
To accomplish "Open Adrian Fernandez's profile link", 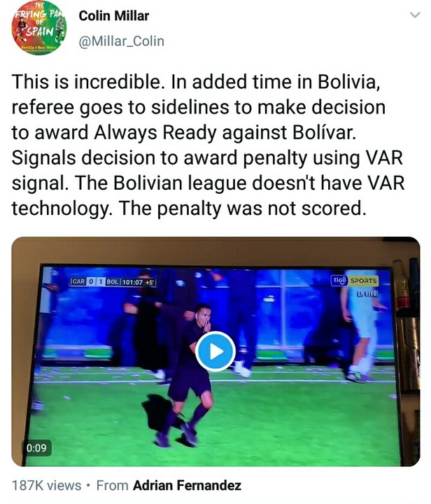I will [187, 485].
